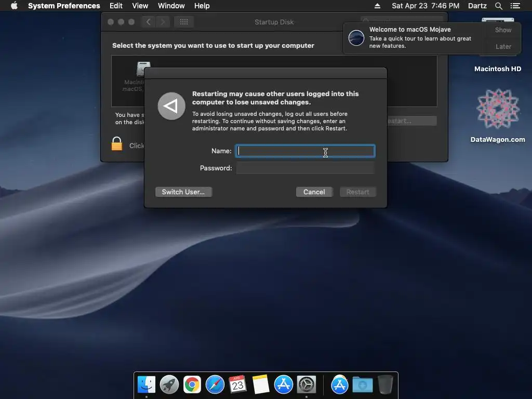The width and height of the screenshot is (532, 399).
Task: Open the Window menu
Action: point(171,6)
